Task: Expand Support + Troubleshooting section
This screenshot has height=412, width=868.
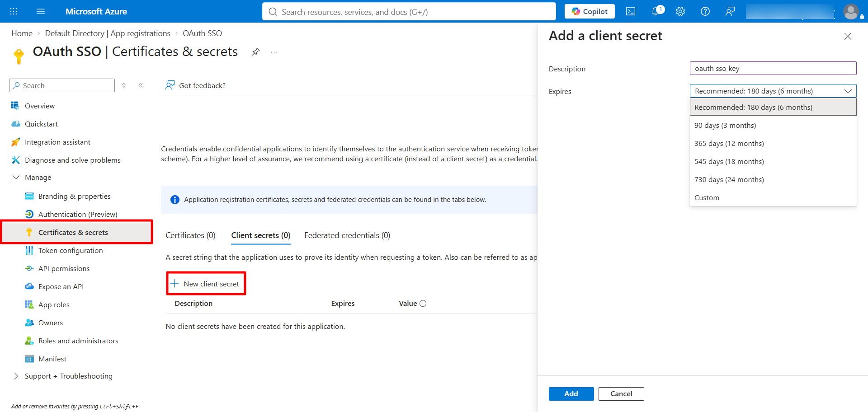Action: click(x=16, y=376)
